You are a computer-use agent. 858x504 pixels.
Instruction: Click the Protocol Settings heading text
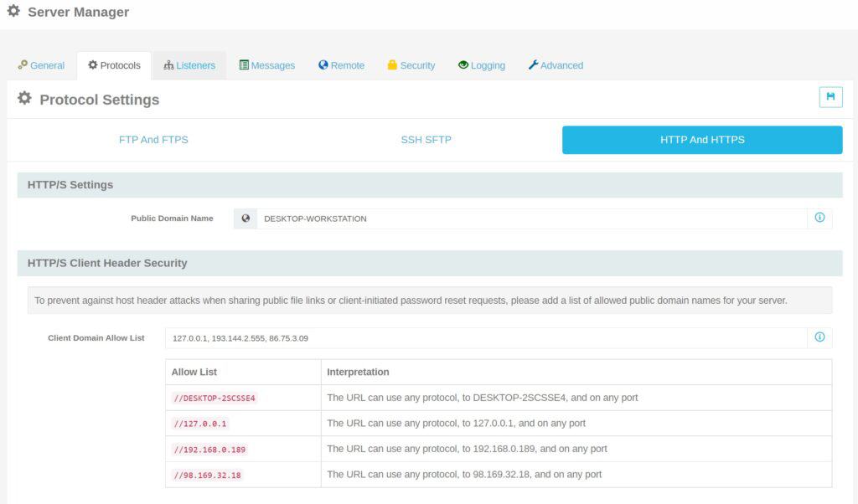pyautogui.click(x=100, y=100)
